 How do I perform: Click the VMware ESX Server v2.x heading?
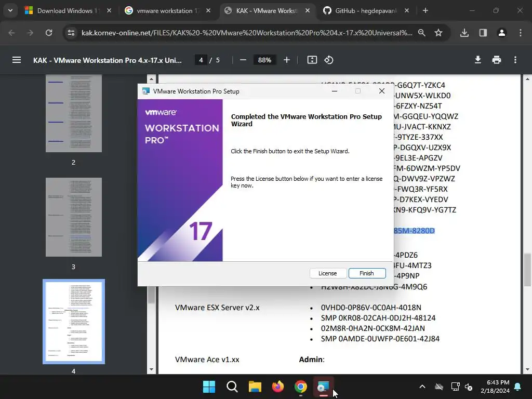coord(217,308)
